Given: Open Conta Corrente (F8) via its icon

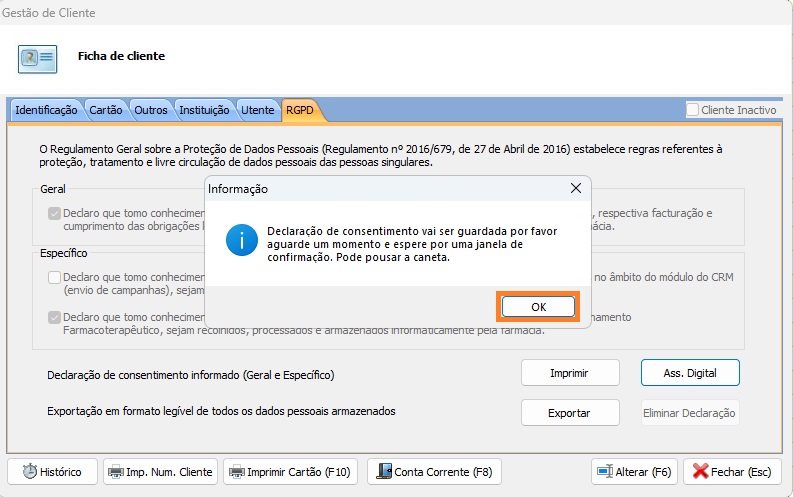Looking at the screenshot, I should [x=383, y=472].
